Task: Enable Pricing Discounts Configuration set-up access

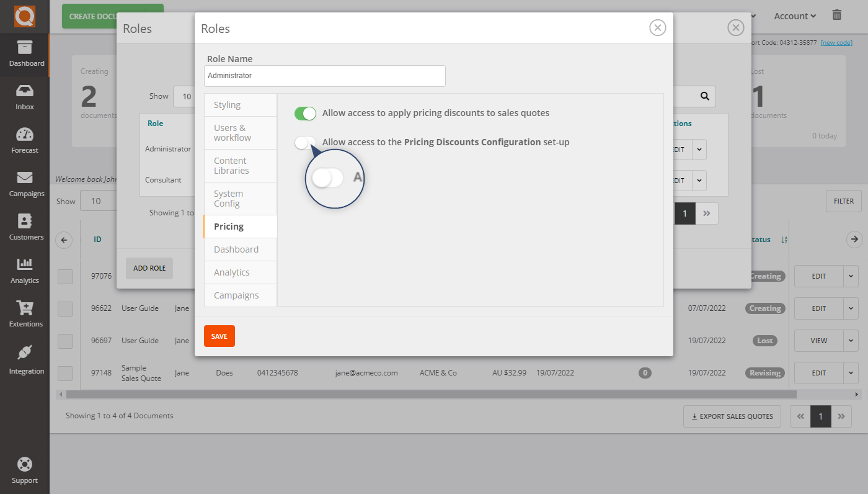Action: 305,142
